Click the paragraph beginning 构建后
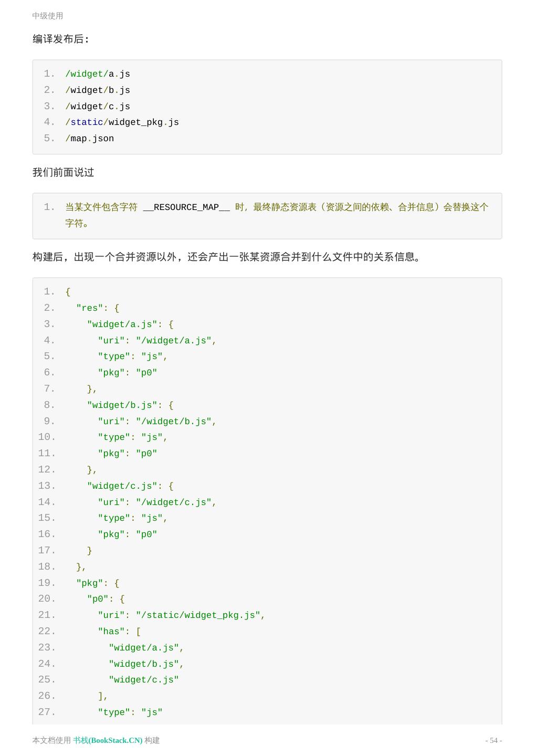 pyautogui.click(x=226, y=257)
